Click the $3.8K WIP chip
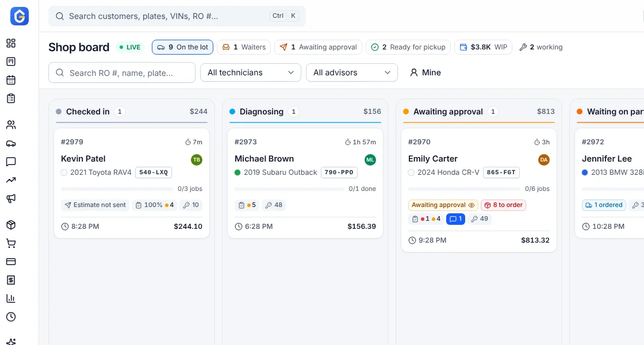This screenshot has height=345, width=644. point(483,47)
